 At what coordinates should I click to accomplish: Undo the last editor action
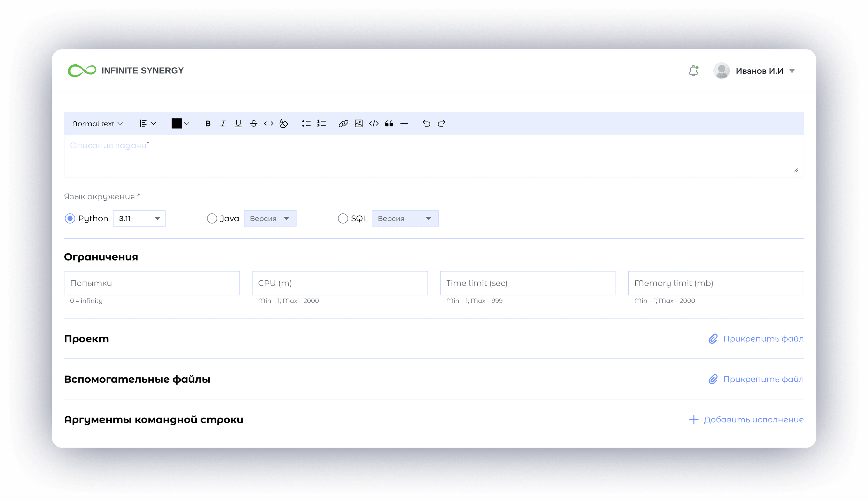coord(426,123)
